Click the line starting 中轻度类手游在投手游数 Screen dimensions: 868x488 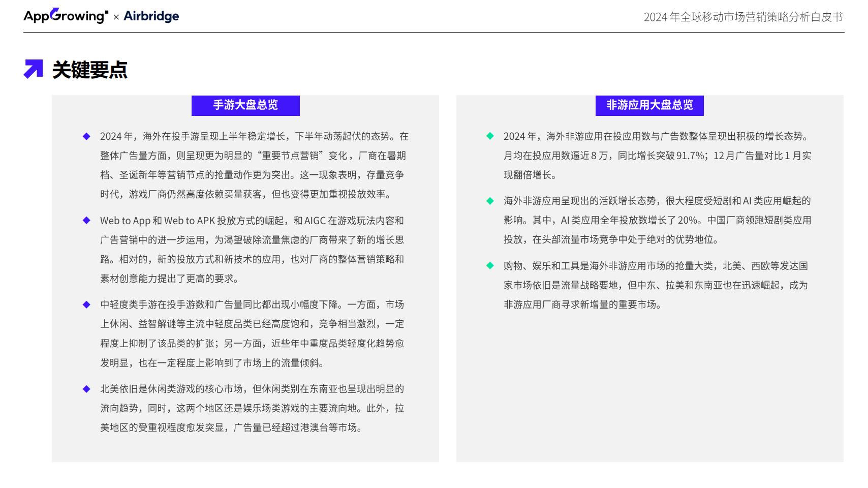click(x=252, y=304)
